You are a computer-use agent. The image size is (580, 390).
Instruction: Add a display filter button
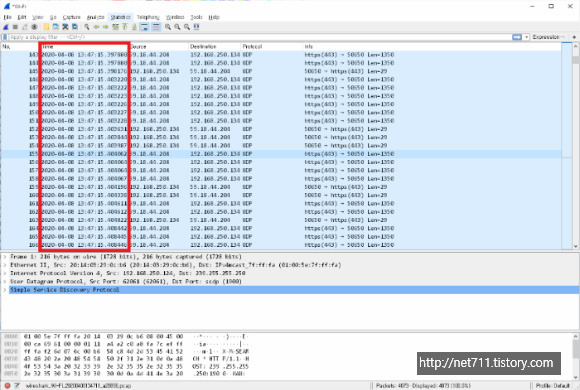coord(574,37)
